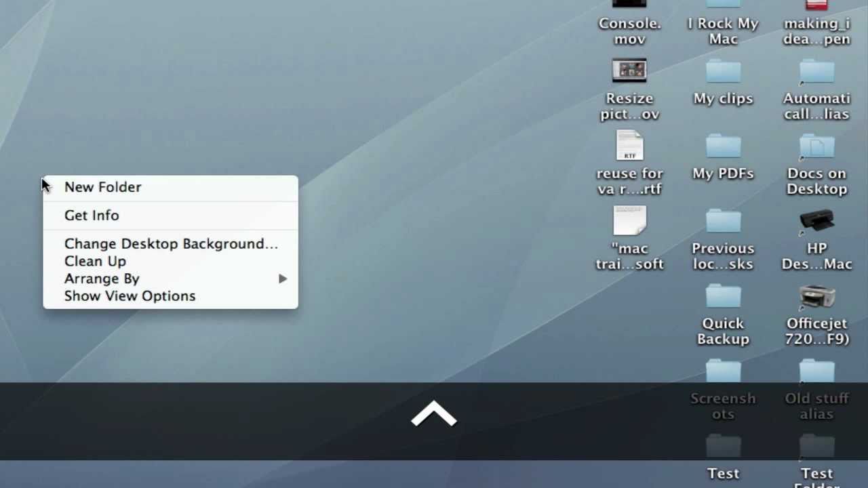
Task: Select the Old stuff alias folder icon
Action: [x=816, y=372]
